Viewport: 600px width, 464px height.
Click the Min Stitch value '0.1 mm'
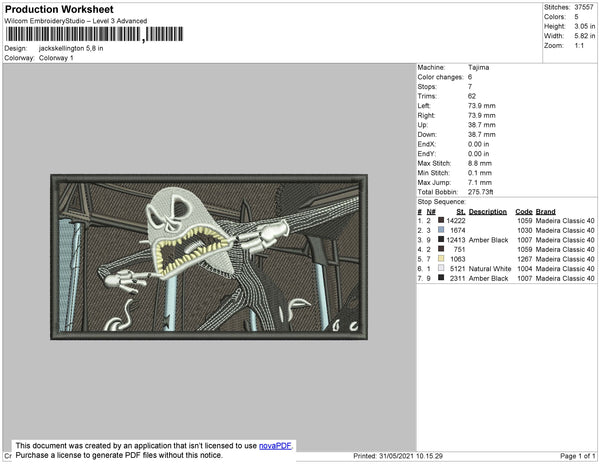tap(480, 173)
